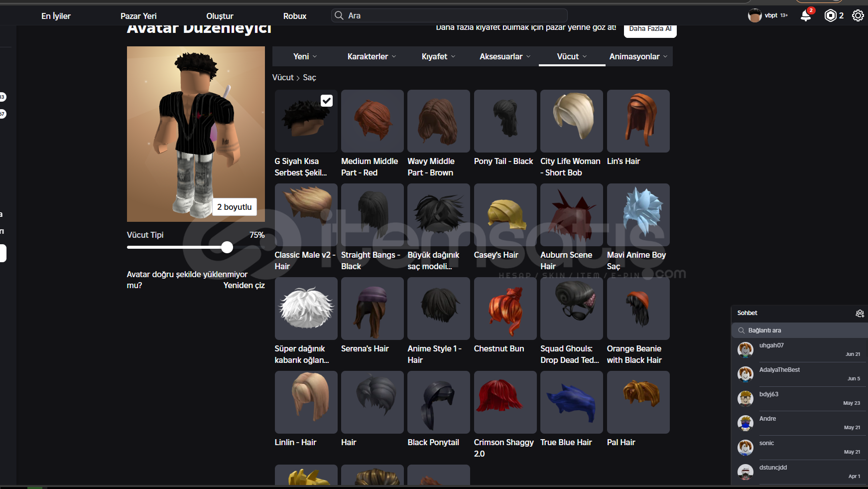Open chat with Andre avatar
868x489 pixels.
click(x=745, y=423)
